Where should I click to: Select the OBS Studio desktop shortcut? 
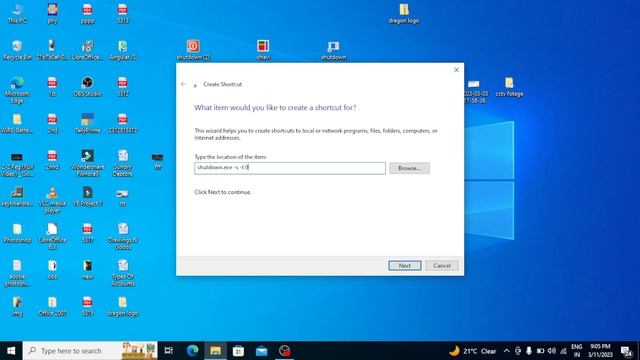(x=87, y=87)
